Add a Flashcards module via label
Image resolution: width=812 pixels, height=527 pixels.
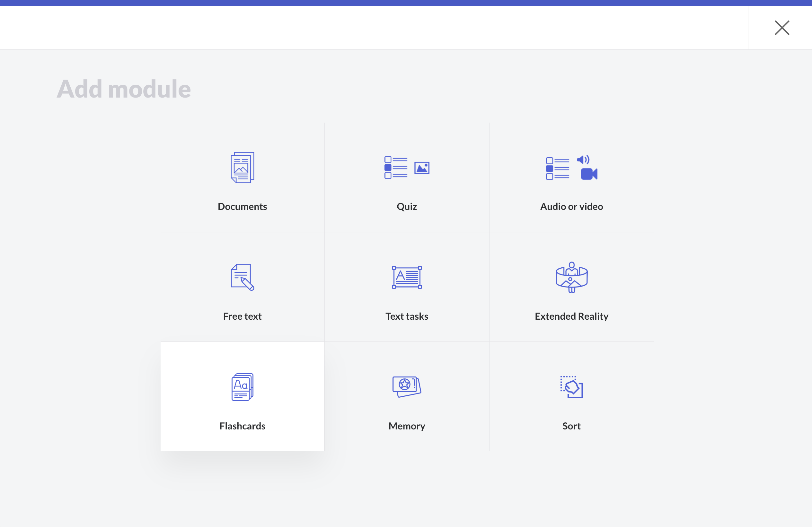click(242, 426)
